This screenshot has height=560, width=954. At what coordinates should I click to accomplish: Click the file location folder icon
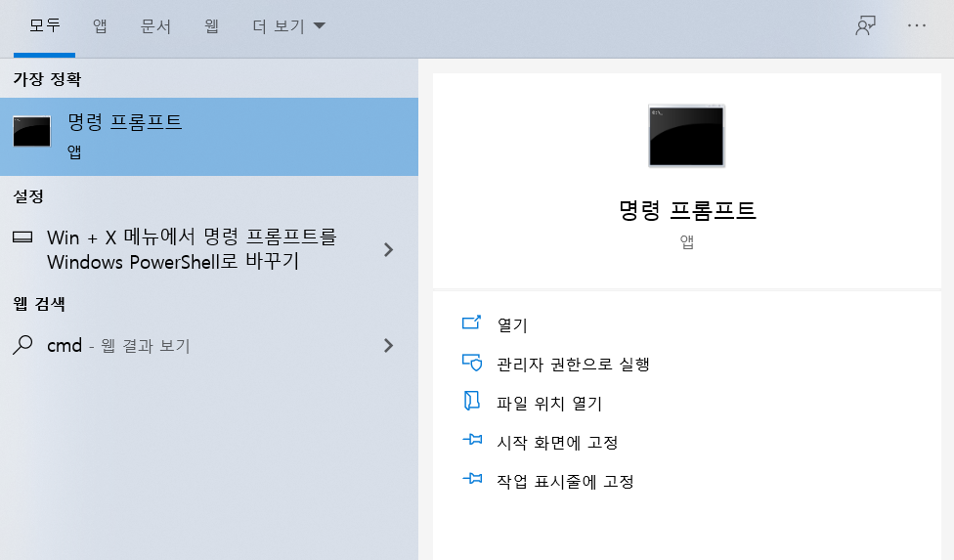[x=472, y=402]
